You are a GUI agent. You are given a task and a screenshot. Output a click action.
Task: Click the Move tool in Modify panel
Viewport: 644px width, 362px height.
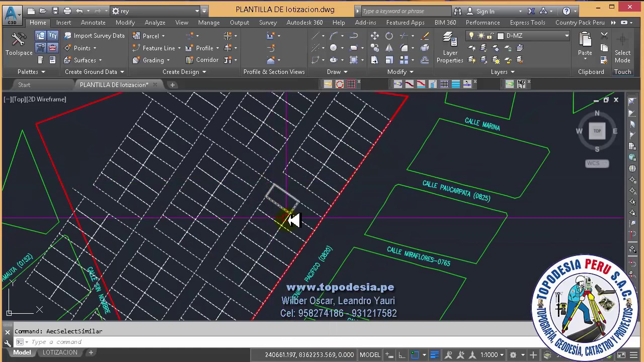click(x=375, y=36)
